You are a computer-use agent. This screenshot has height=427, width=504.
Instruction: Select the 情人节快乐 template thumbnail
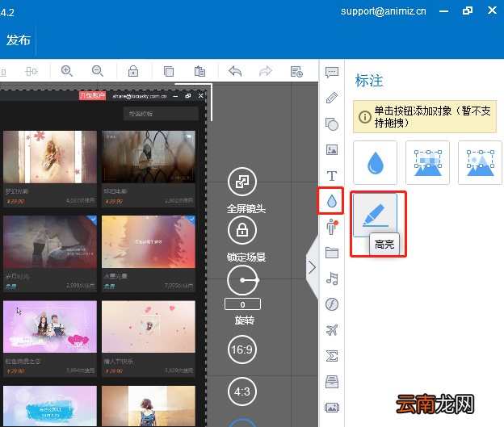click(x=148, y=327)
